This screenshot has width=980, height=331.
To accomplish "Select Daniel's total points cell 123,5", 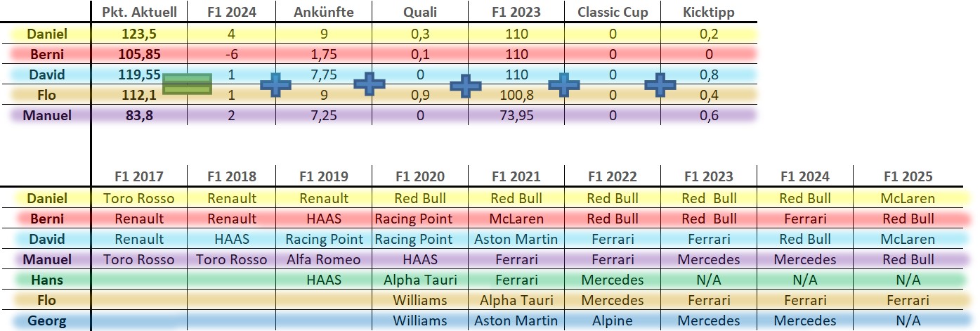I will tap(139, 33).
